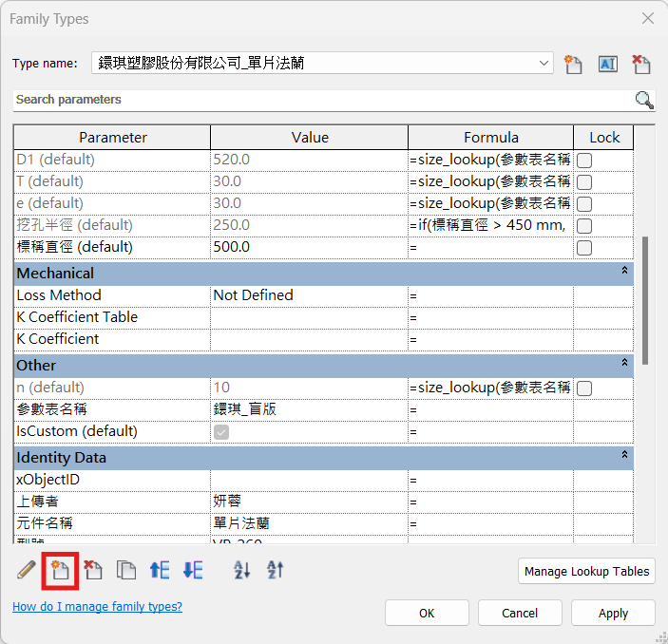
Task: Click the New Parameter icon in bottom toolbar
Action: pyautogui.click(x=61, y=570)
